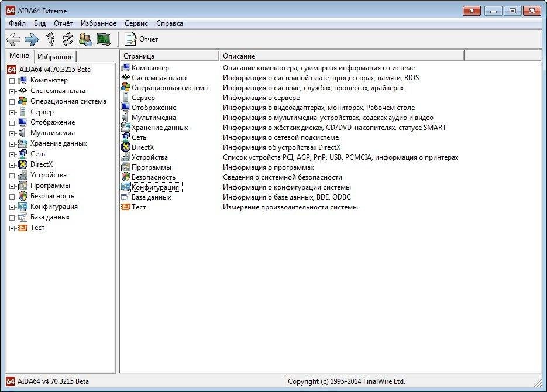Expand the Тест tree node
This screenshot has width=547, height=392.
[x=12, y=228]
